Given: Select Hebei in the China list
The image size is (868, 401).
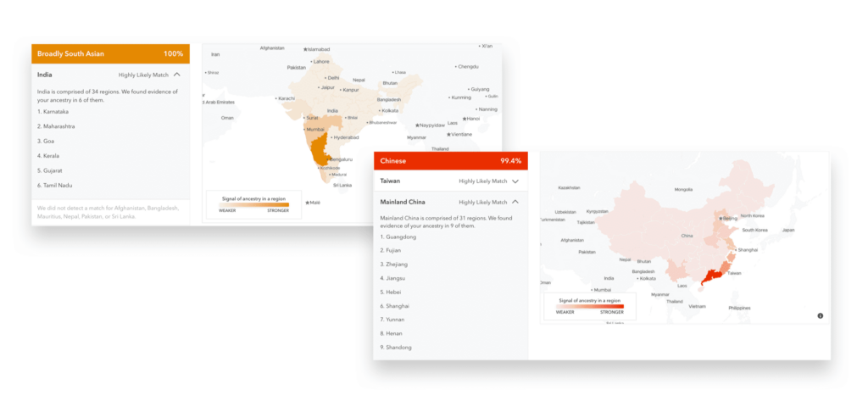Looking at the screenshot, I should tap(391, 292).
